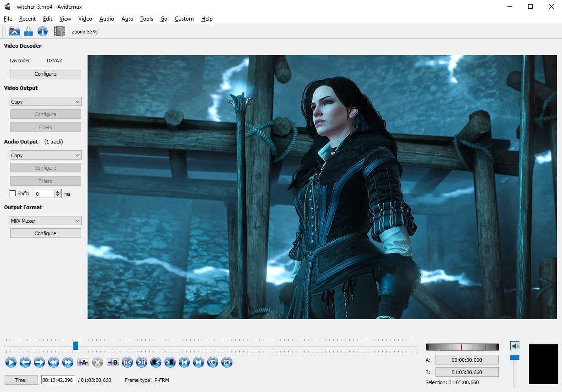Click the current time input field

tap(58, 380)
